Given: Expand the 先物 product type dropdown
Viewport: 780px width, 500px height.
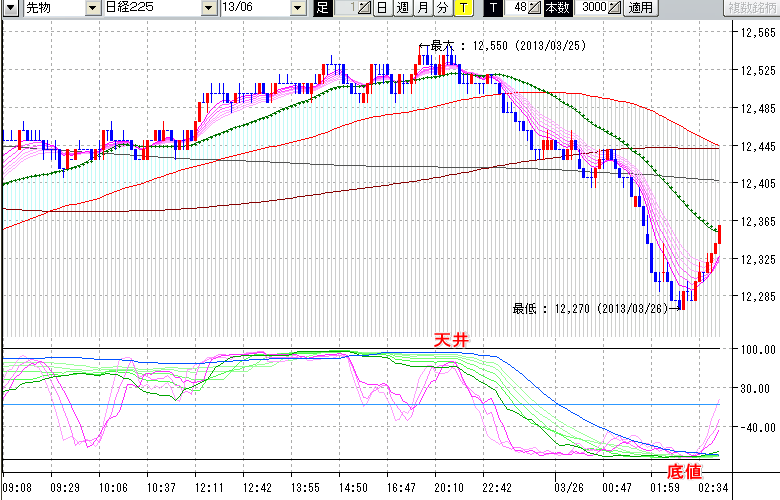Looking at the screenshot, I should pyautogui.click(x=95, y=8).
